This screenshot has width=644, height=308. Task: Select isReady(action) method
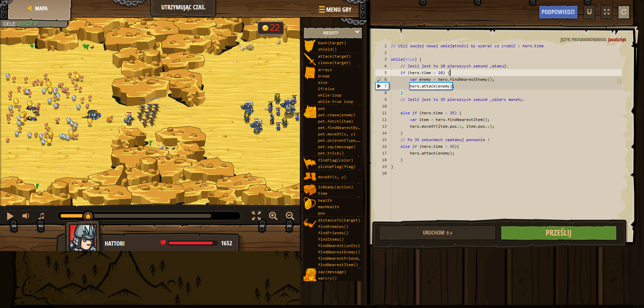pos(335,187)
